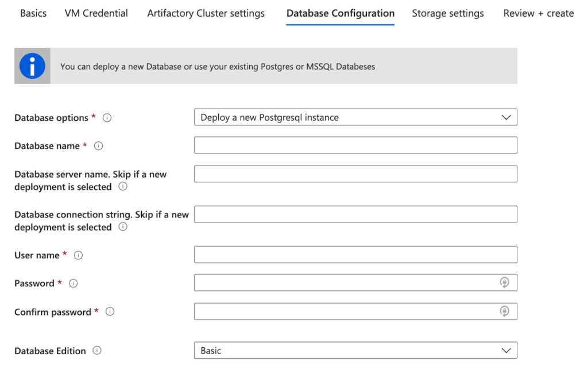Viewport: 588px width, 372px height.
Task: Click the info icon next to Password label
Action: [73, 283]
